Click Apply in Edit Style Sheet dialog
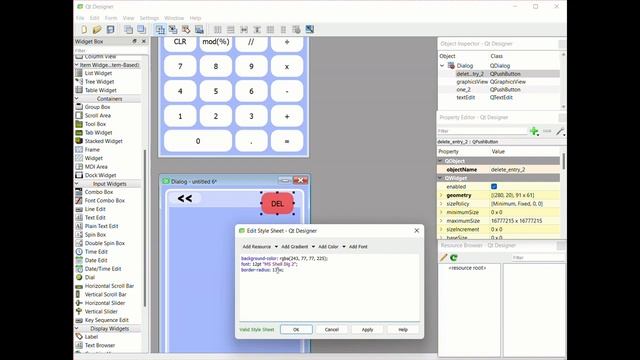Image resolution: width=640 pixels, height=360 pixels. pyautogui.click(x=367, y=329)
